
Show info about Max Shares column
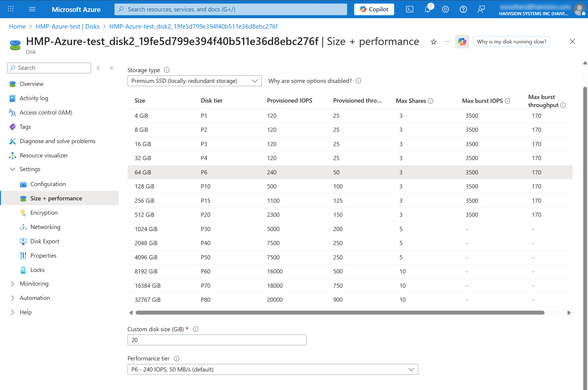coord(431,101)
